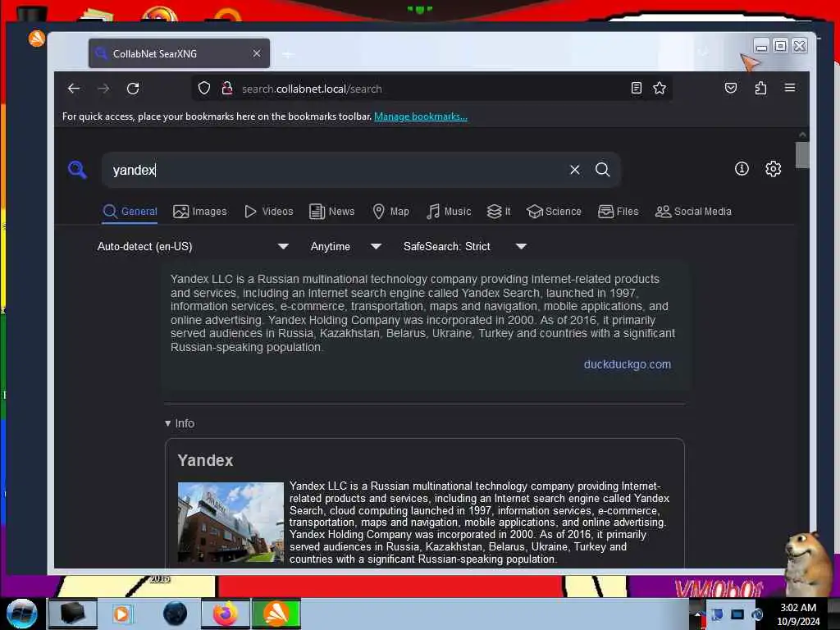The width and height of the screenshot is (840, 630).
Task: Click the system tray monitor icon
Action: [x=737, y=614]
